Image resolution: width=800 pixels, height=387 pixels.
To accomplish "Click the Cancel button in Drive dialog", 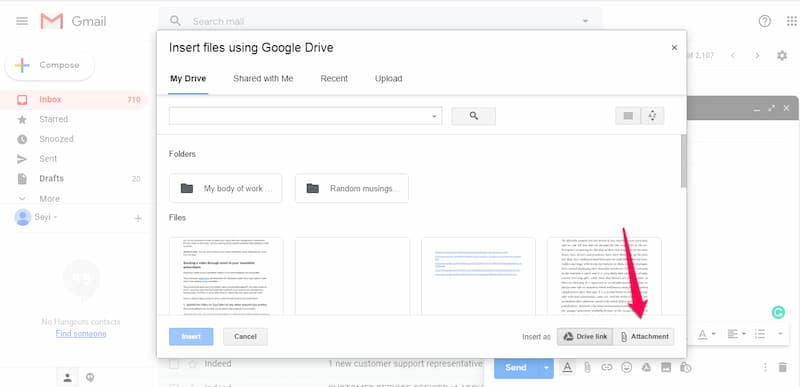I will tap(245, 337).
